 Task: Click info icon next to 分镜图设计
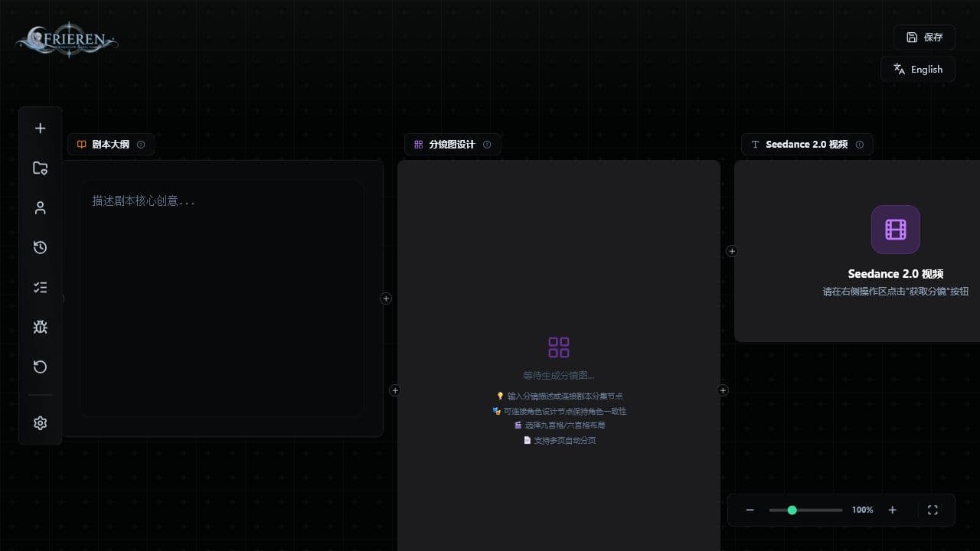[x=487, y=145]
